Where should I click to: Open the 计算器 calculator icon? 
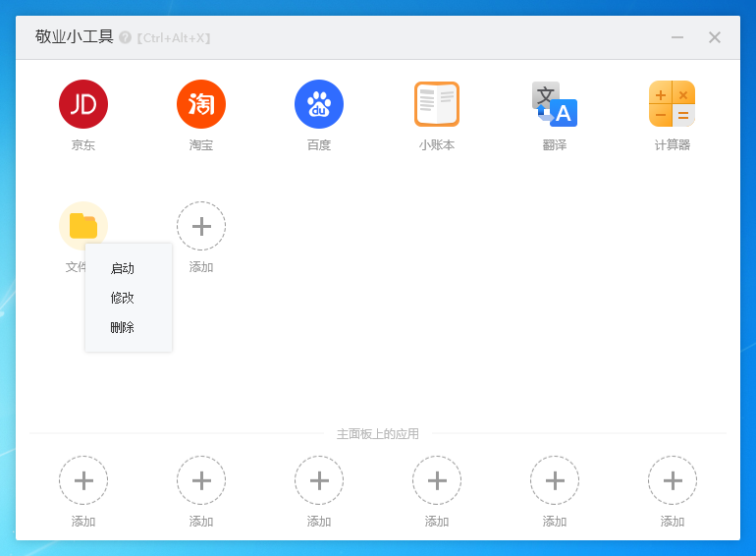point(673,104)
